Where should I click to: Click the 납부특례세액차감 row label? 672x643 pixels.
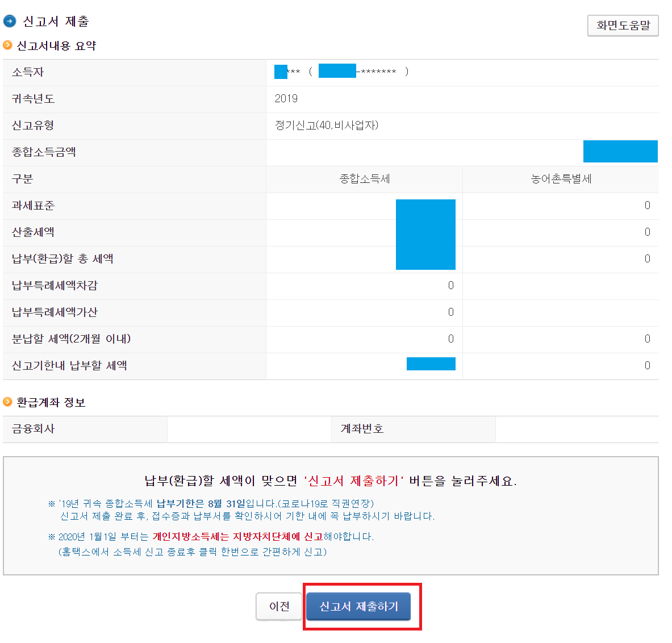pyautogui.click(x=55, y=286)
